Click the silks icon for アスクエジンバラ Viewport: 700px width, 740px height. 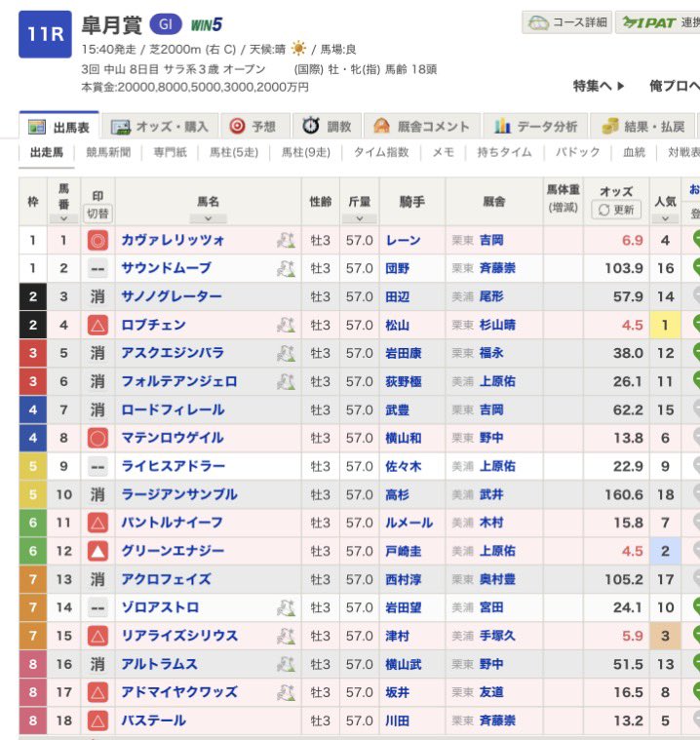point(286,354)
